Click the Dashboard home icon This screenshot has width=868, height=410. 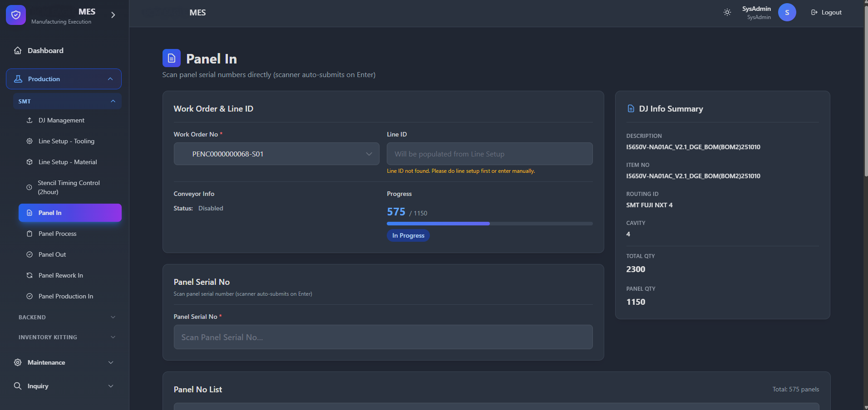(18, 50)
